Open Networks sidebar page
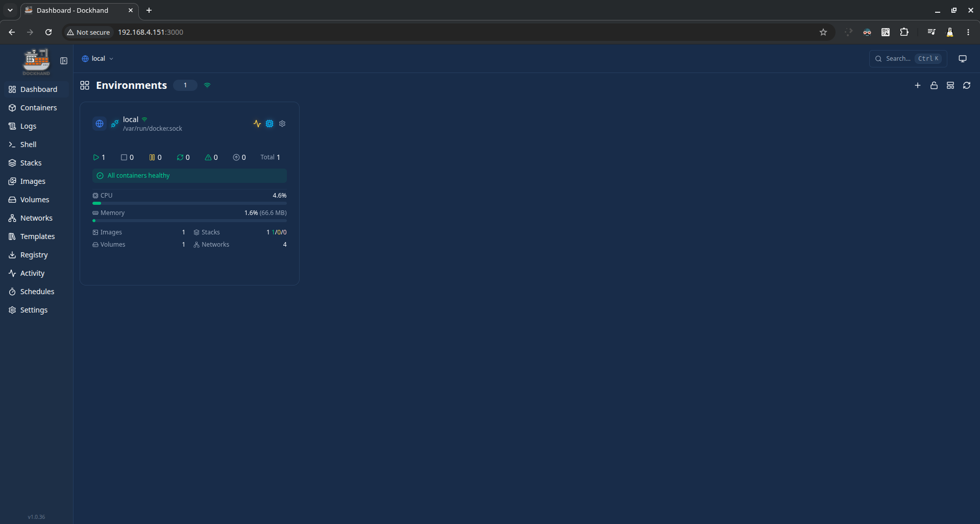Viewport: 980px width, 524px height. (x=36, y=218)
